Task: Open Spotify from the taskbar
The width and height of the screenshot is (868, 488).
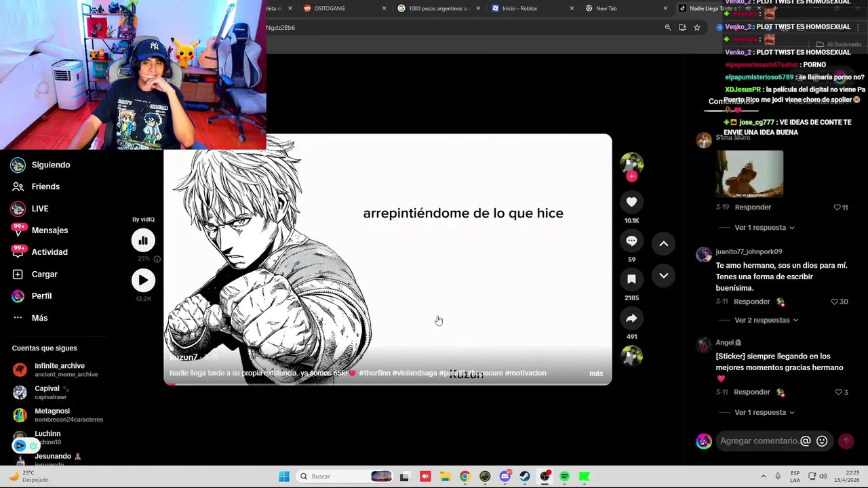Action: pos(564,476)
